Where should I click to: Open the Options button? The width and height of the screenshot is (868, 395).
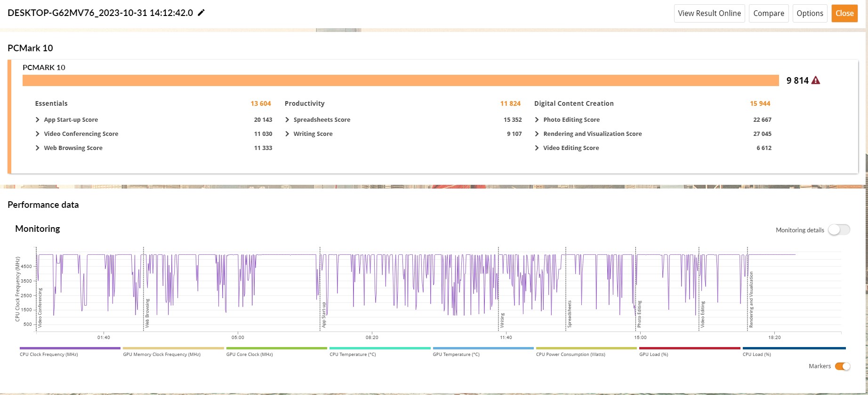coord(810,13)
